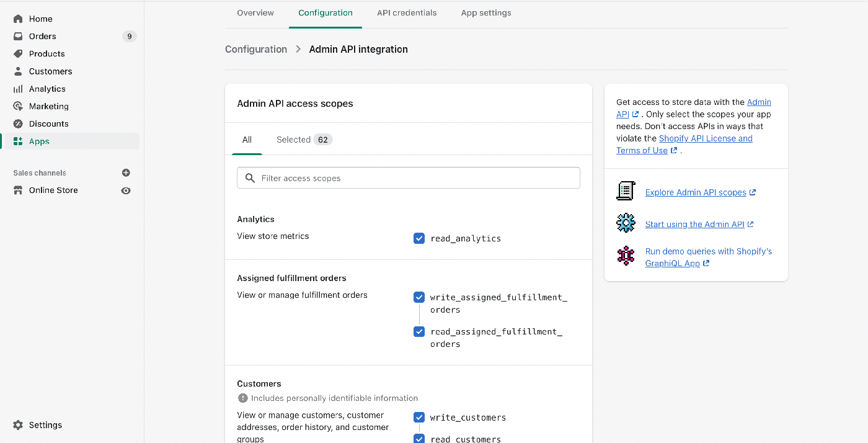Click the scroll document icon beside Explore scopes

click(626, 191)
